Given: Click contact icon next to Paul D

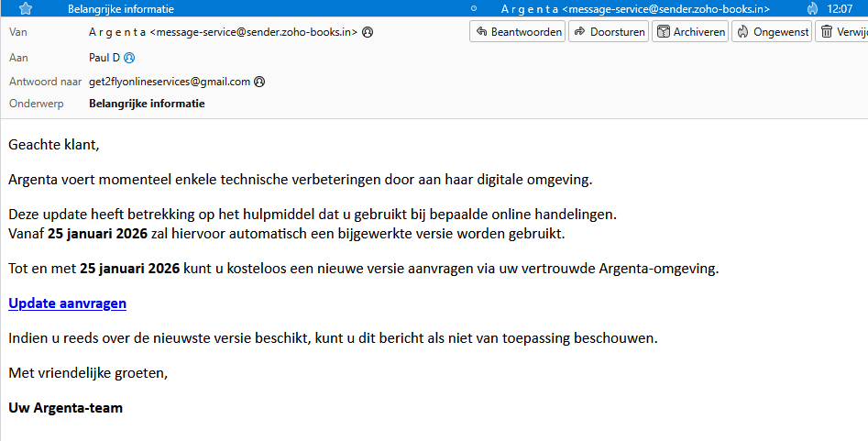Looking at the screenshot, I should 129,58.
